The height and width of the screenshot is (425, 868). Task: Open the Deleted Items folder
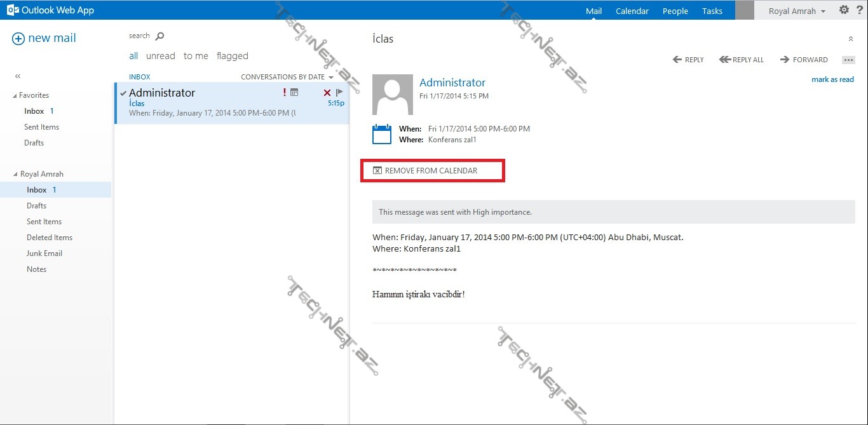pyautogui.click(x=50, y=238)
